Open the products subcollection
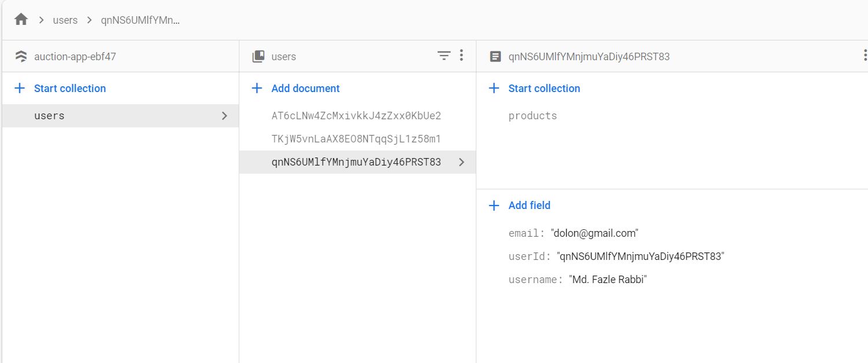Image resolution: width=868 pixels, height=363 pixels. (533, 116)
